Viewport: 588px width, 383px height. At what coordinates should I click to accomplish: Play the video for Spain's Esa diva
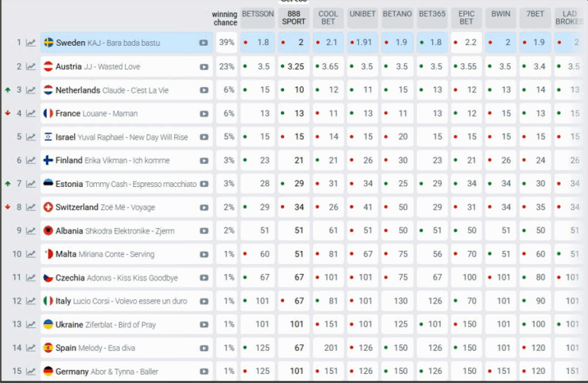(204, 348)
